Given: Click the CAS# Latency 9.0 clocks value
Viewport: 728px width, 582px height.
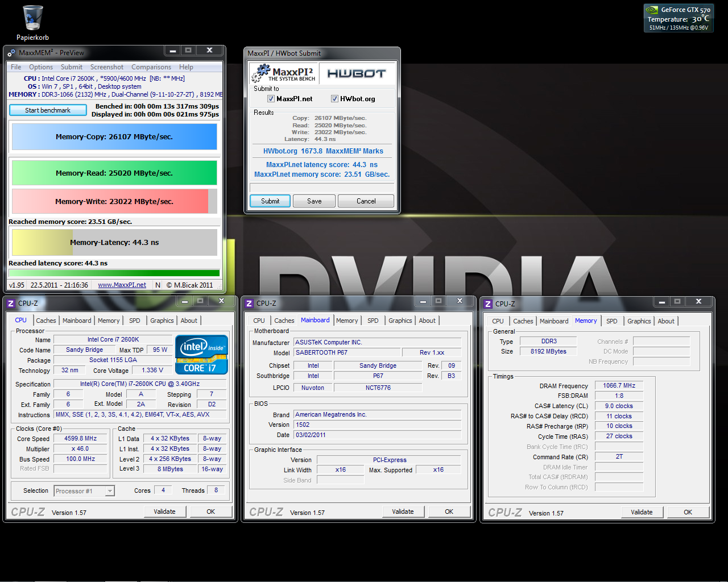Looking at the screenshot, I should point(619,406).
